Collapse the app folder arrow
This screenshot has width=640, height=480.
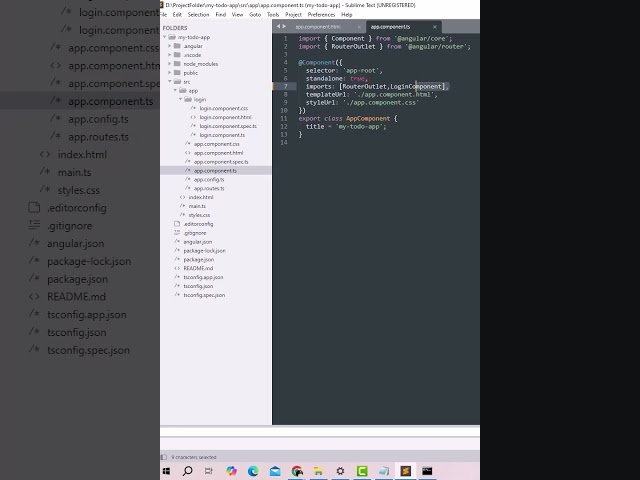175,91
